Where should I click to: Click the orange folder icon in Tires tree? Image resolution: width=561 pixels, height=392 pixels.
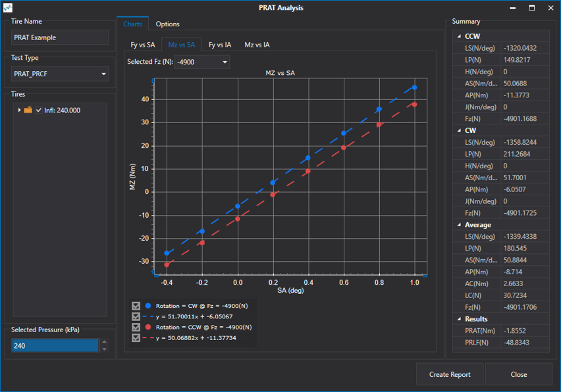[28, 110]
